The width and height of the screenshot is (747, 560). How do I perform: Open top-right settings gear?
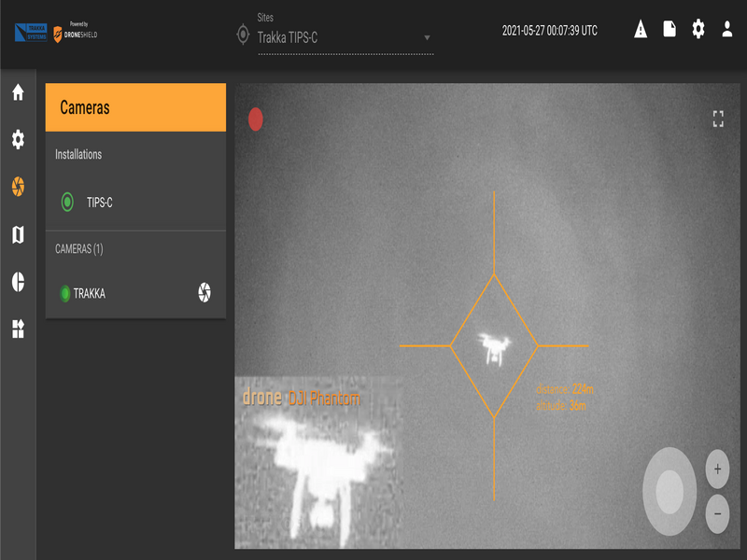698,29
